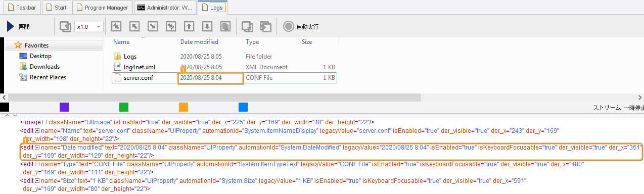Click the log4net.xml file icon
The width and height of the screenshot is (644, 194).
click(118, 67)
